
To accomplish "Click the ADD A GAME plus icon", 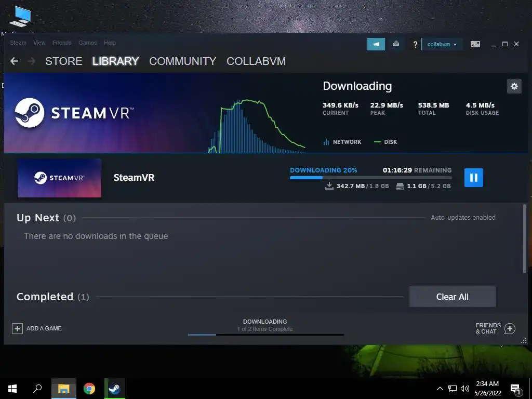I will coord(17,328).
